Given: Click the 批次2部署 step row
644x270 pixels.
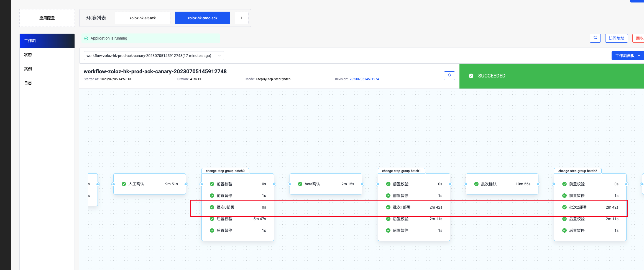Looking at the screenshot, I should pos(590,207).
